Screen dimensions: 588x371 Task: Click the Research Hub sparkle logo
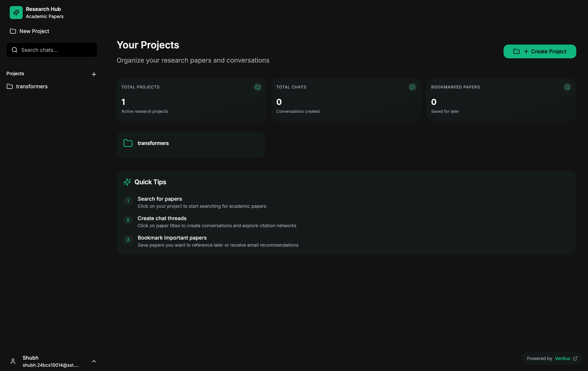coord(16,13)
